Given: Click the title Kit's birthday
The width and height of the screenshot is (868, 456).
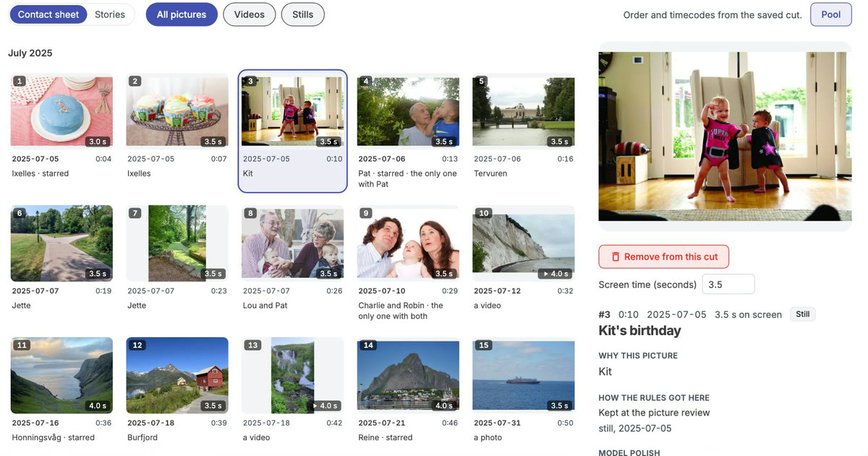Looking at the screenshot, I should click(640, 331).
